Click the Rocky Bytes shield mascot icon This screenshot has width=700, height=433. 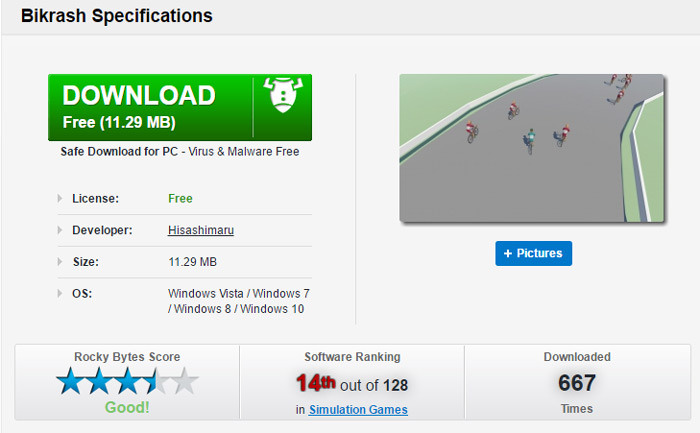click(283, 95)
